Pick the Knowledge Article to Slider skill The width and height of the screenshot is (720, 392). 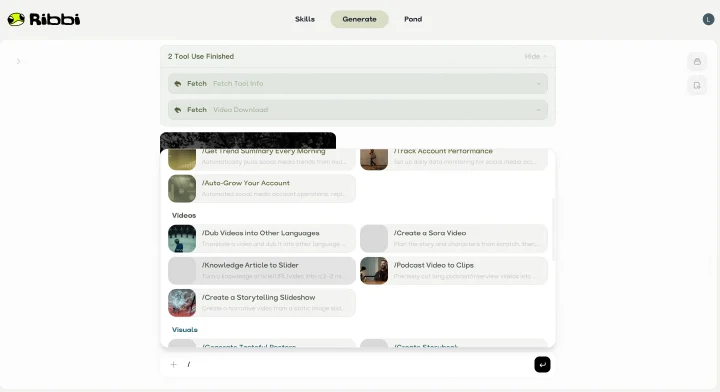click(262, 270)
